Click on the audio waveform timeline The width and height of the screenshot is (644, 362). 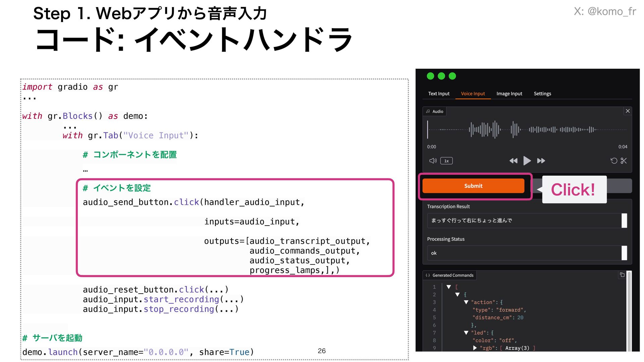click(x=527, y=130)
